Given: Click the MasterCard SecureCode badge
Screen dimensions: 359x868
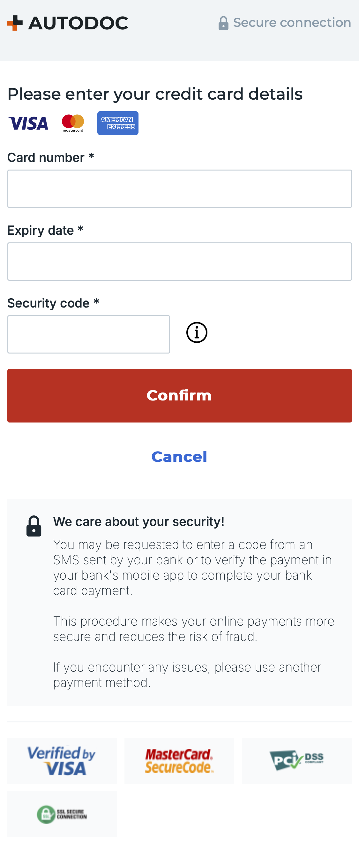Looking at the screenshot, I should tap(179, 761).
